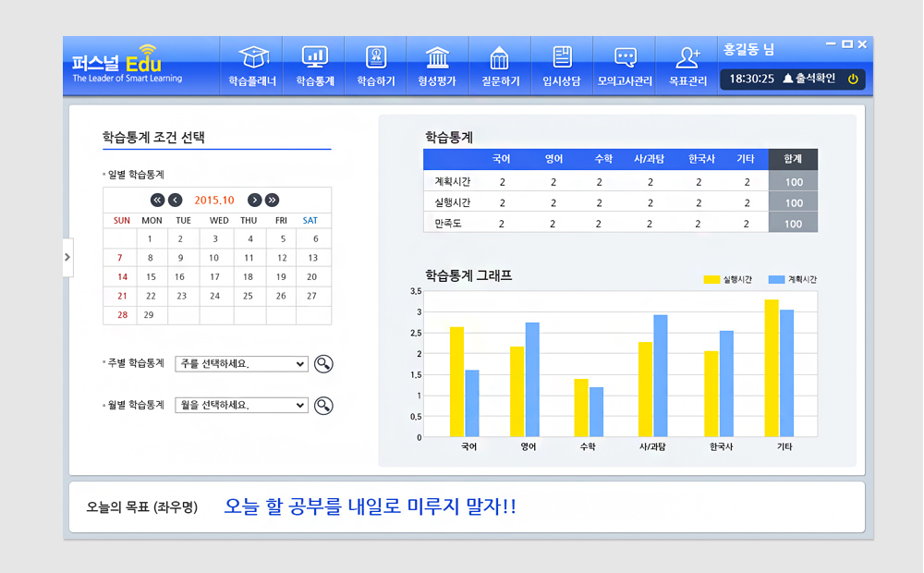Maximize the application window
The image size is (924, 573).
click(x=847, y=43)
